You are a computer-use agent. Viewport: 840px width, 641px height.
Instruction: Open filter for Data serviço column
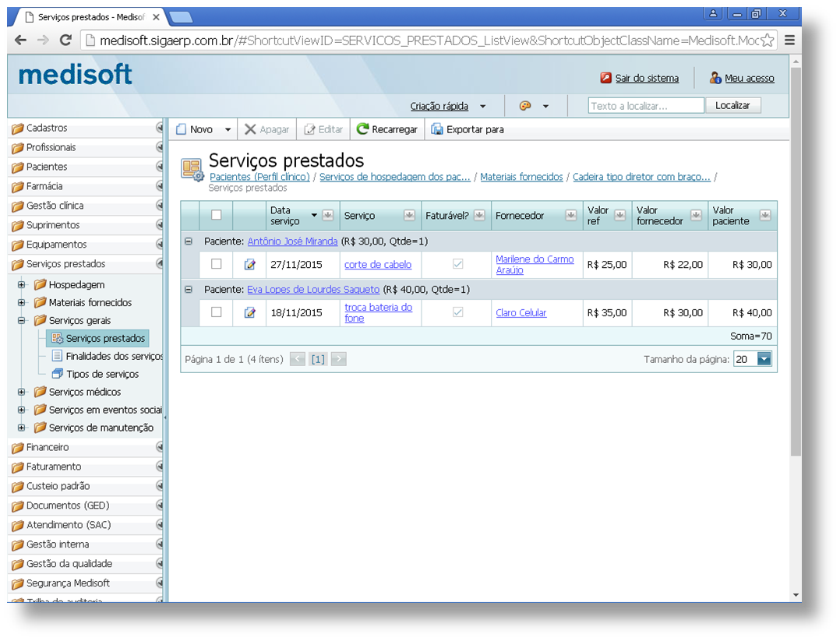pyautogui.click(x=328, y=215)
